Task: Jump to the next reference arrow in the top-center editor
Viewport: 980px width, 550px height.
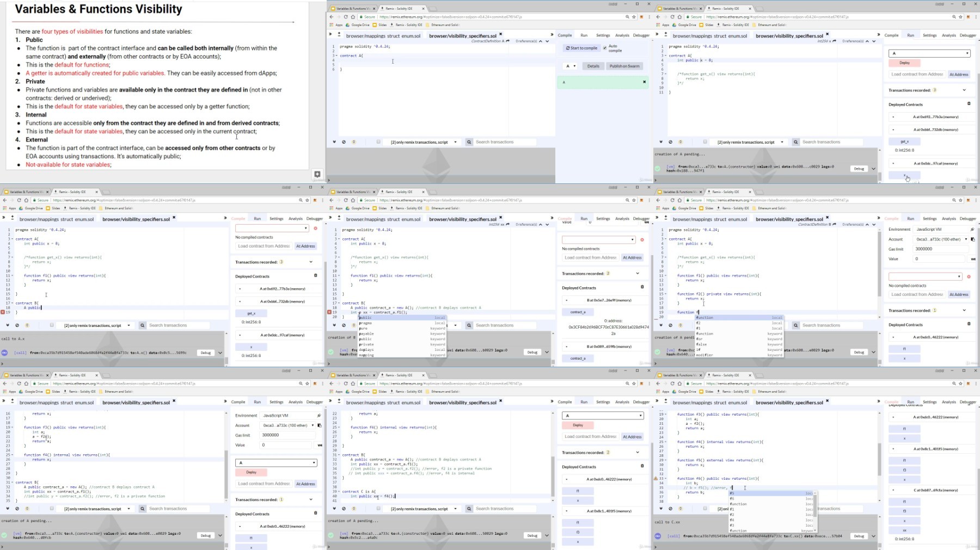Action: click(547, 41)
